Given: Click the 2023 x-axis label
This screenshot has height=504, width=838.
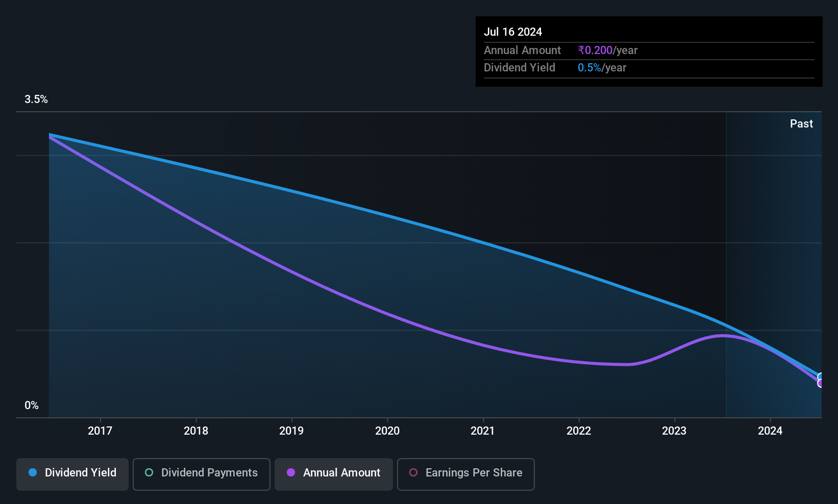Looking at the screenshot, I should 674,431.
